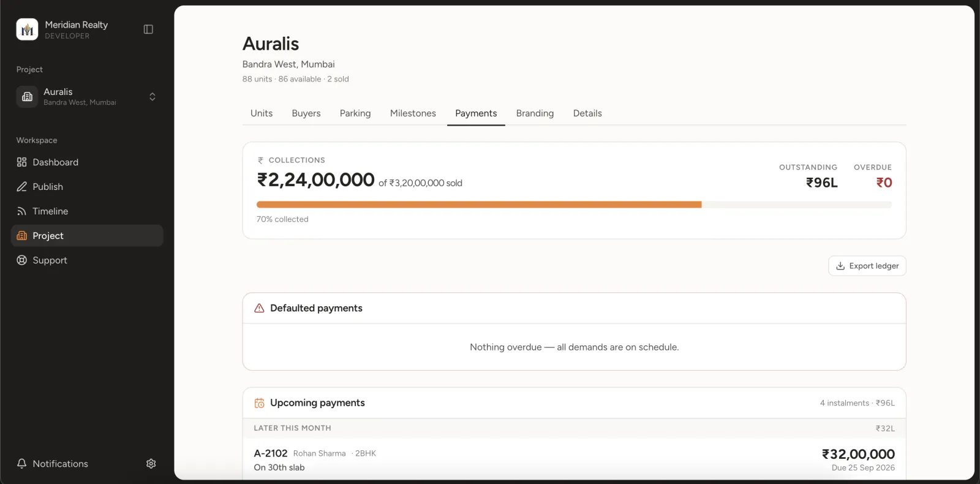Click the Timeline feed icon
Image resolution: width=980 pixels, height=484 pixels.
22,211
